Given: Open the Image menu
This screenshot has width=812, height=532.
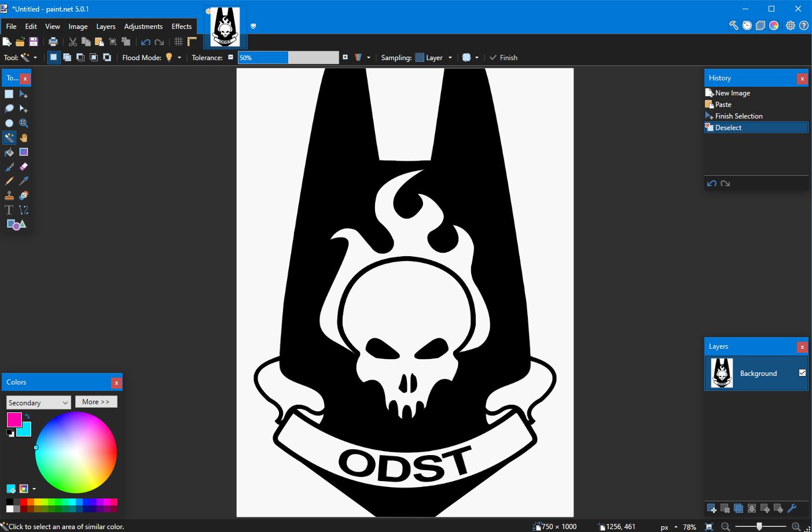Looking at the screenshot, I should click(x=78, y=27).
